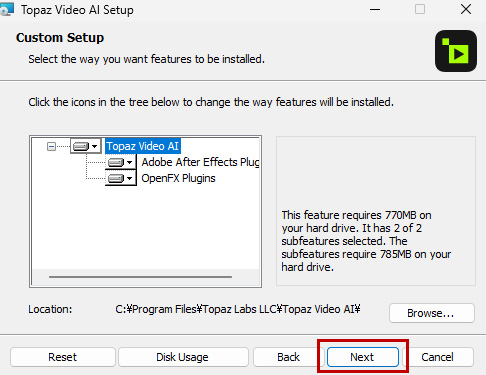
Task: Click the feature tree horizontal scrollbar
Action: (140, 277)
